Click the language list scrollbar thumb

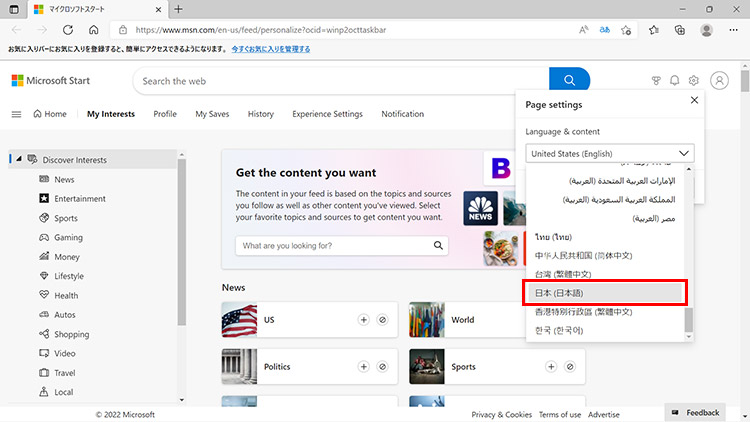coord(688,321)
